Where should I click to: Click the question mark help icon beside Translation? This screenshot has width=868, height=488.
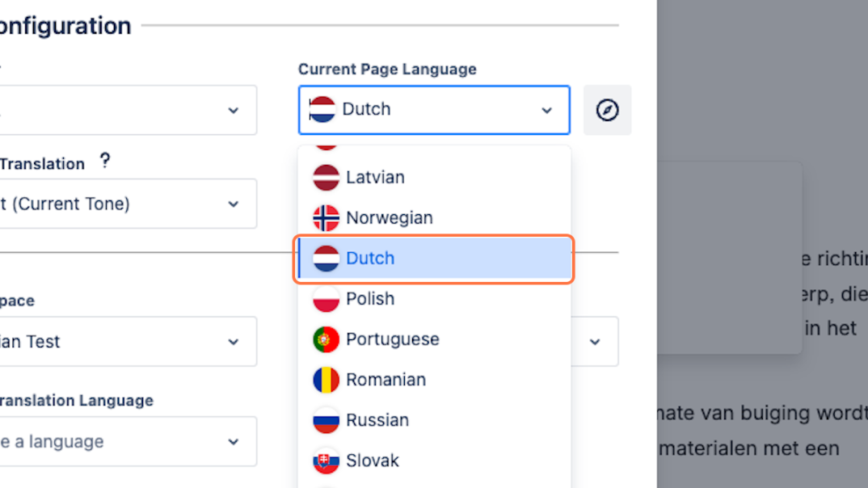click(105, 161)
